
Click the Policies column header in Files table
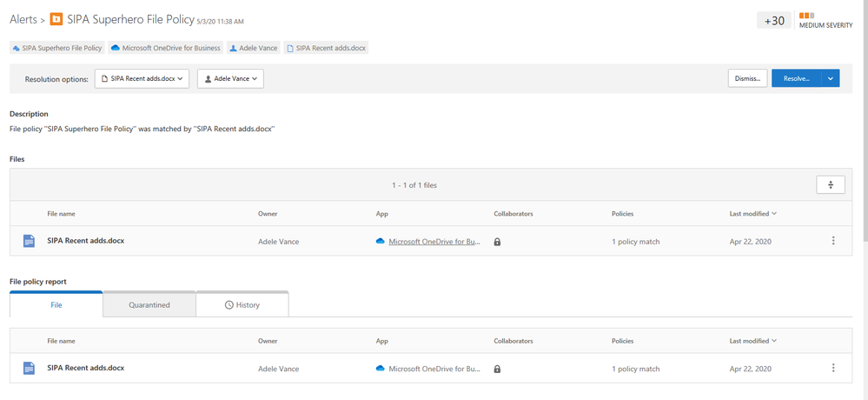[x=622, y=214]
